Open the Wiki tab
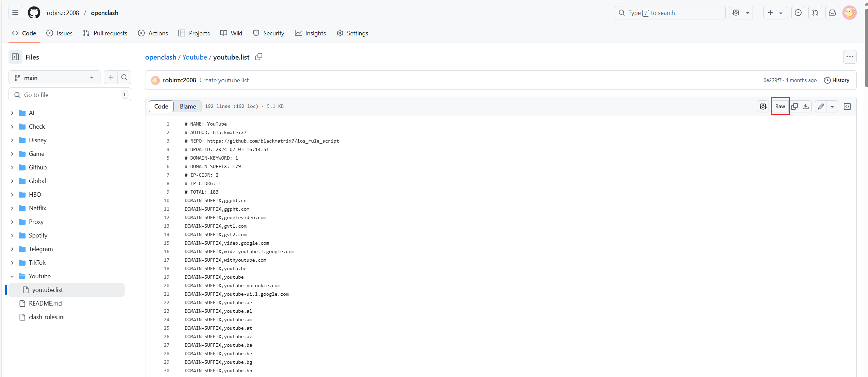This screenshot has height=377, width=868. pyautogui.click(x=231, y=33)
